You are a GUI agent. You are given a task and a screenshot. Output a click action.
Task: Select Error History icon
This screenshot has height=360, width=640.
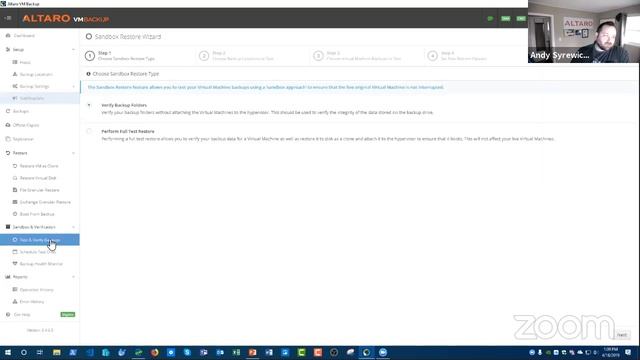[x=15, y=301]
